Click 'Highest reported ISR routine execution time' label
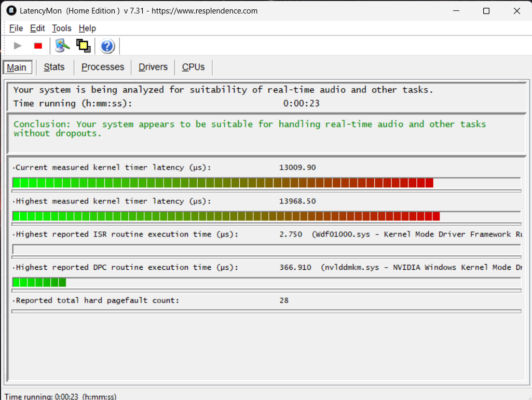532x400 pixels. pyautogui.click(x=127, y=234)
